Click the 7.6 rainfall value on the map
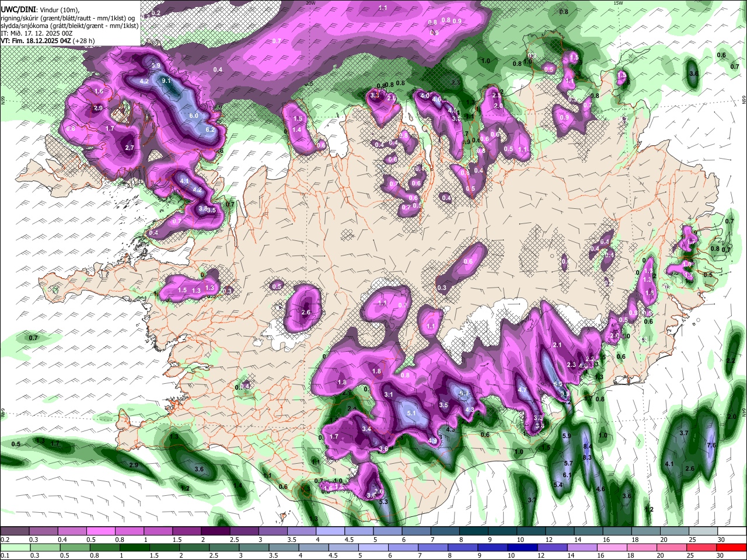Image resolution: width=747 pixels, height=560 pixels. pyautogui.click(x=711, y=445)
